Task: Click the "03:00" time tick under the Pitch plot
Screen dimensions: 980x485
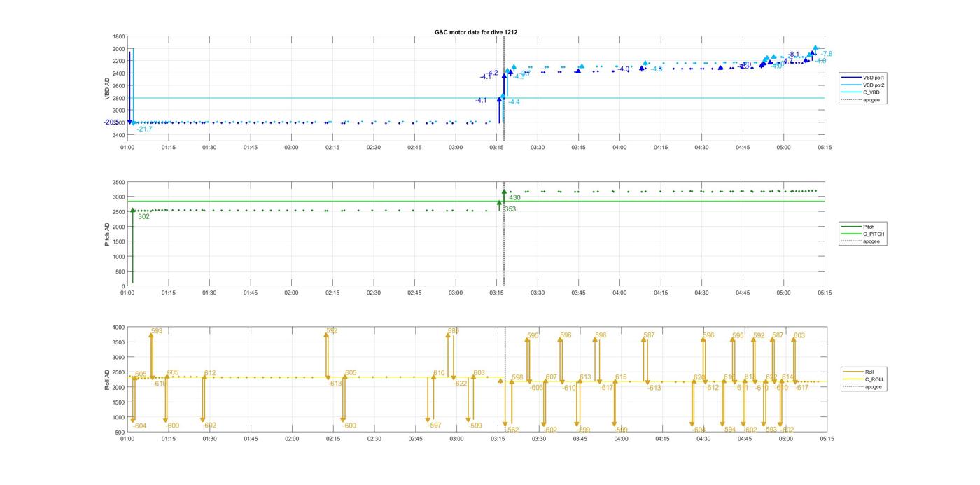Action: pos(456,293)
